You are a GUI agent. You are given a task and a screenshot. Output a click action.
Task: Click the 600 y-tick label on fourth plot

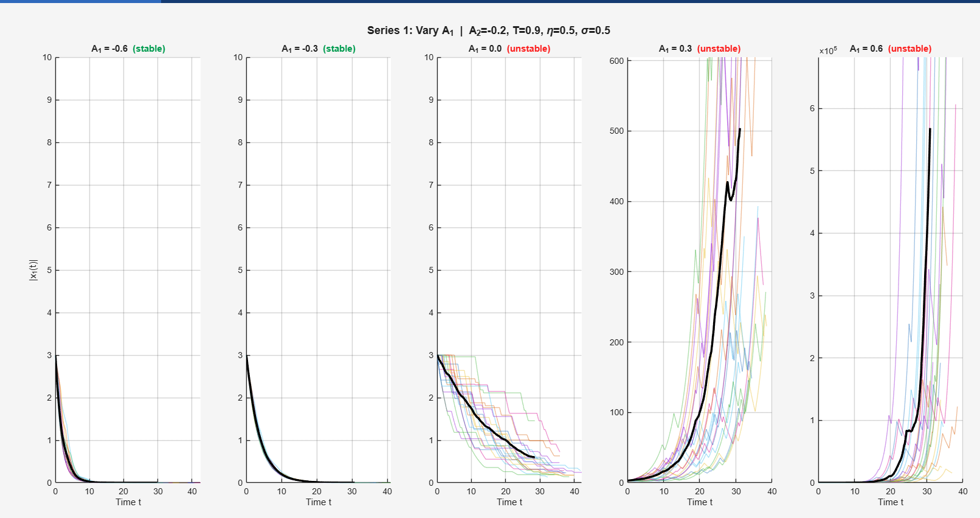pyautogui.click(x=616, y=61)
